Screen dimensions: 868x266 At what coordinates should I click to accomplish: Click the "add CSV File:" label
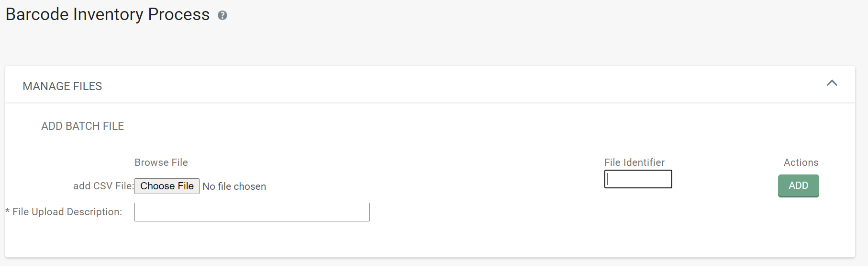point(103,186)
